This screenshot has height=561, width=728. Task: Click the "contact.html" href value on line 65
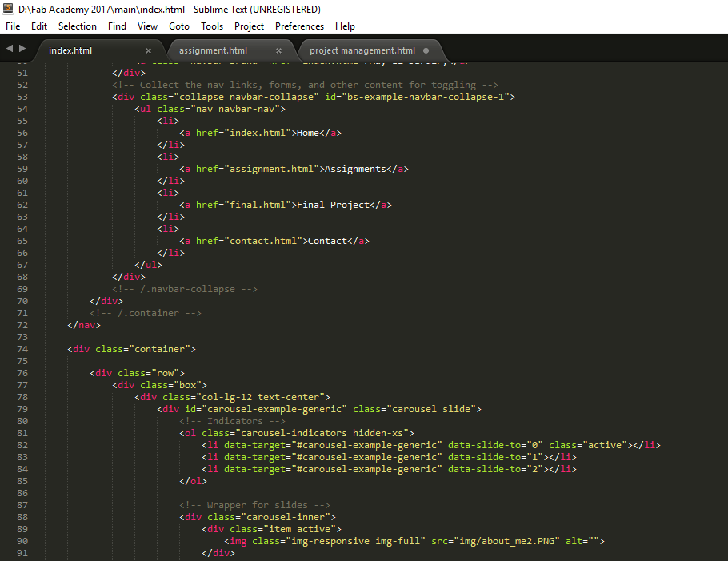263,241
